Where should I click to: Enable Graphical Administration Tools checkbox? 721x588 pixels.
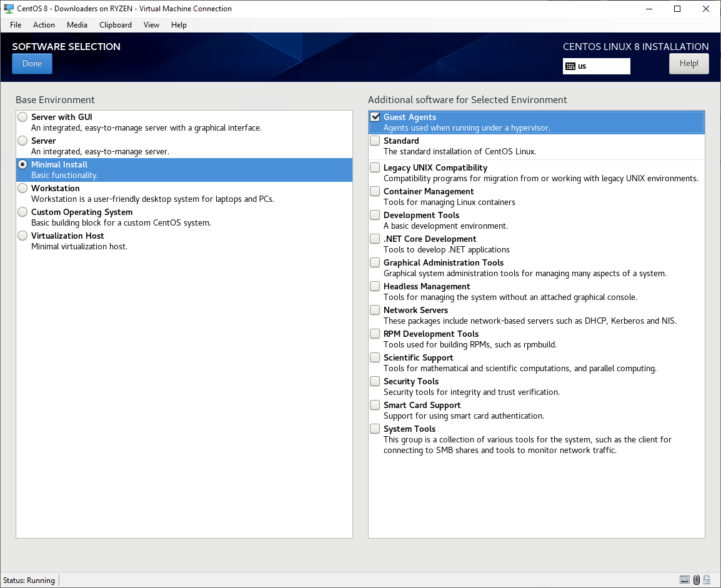[375, 262]
